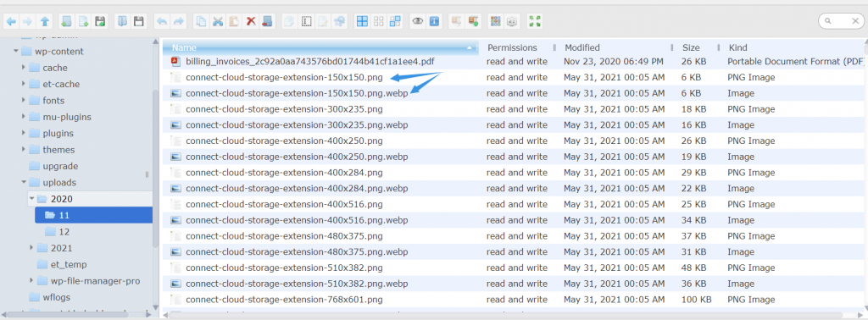This screenshot has width=868, height=320.
Task: Rename the selected file
Action: tap(306, 21)
